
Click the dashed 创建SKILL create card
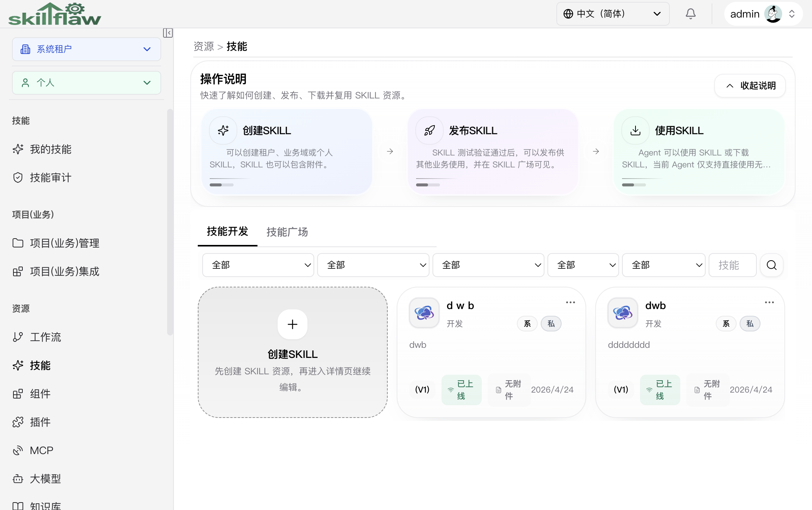(x=293, y=352)
